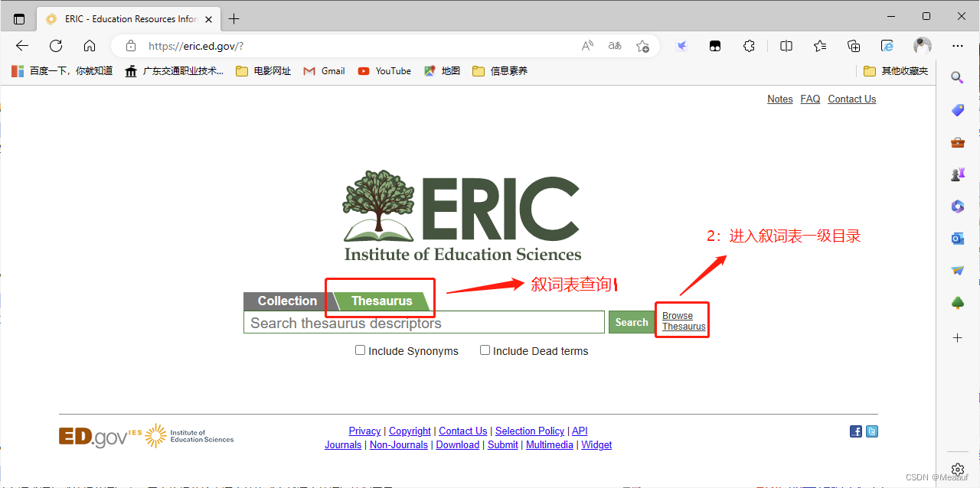Click Search thesaurus descriptors field
Screen dimensions: 980x488
coord(424,322)
